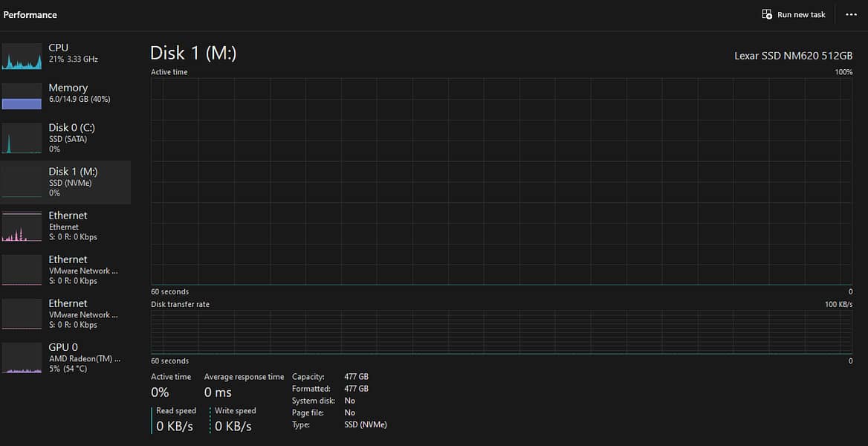Click the 100% scale label on active time graph
The height and width of the screenshot is (446, 868).
click(x=843, y=72)
